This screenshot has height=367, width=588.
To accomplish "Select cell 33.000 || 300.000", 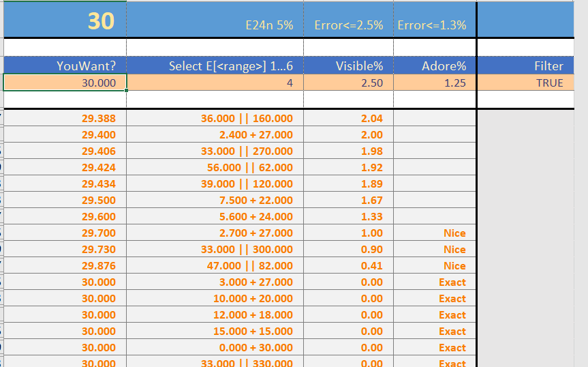I will pos(215,249).
